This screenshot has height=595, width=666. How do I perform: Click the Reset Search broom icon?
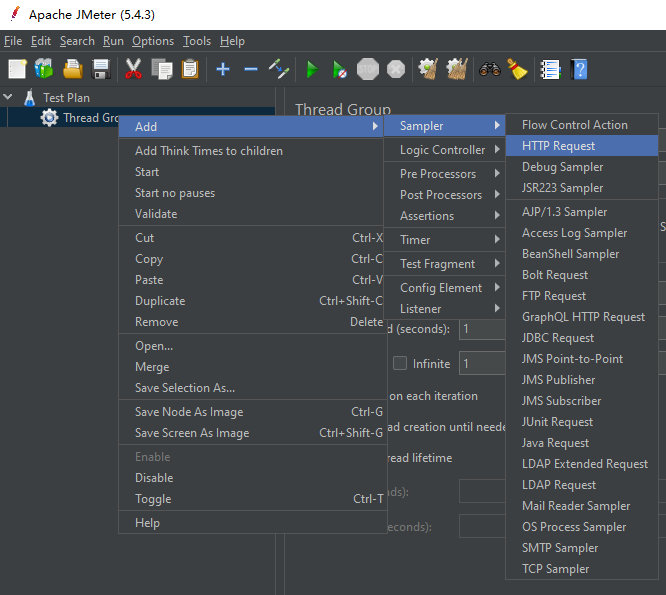[517, 69]
